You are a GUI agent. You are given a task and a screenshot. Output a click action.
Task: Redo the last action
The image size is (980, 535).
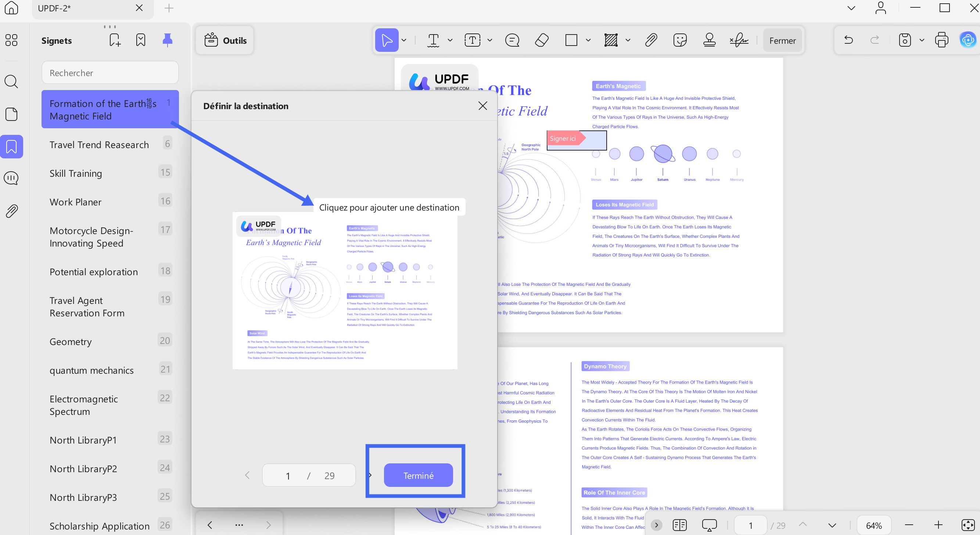875,40
